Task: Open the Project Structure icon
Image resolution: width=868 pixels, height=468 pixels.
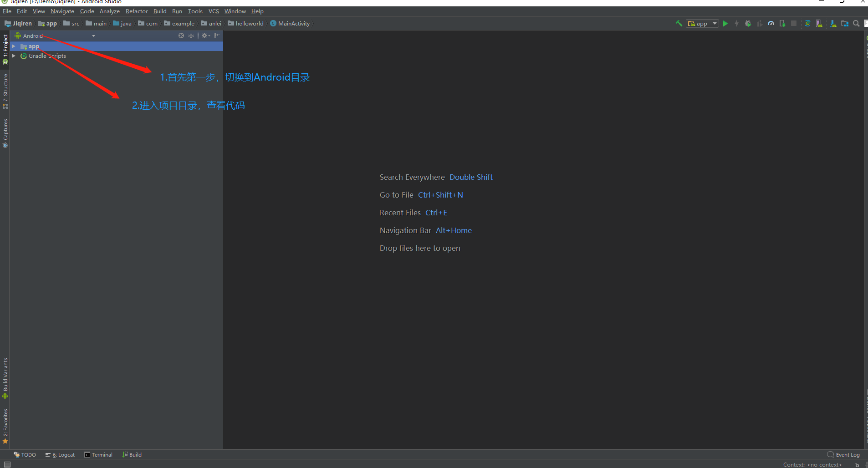Action: (844, 23)
